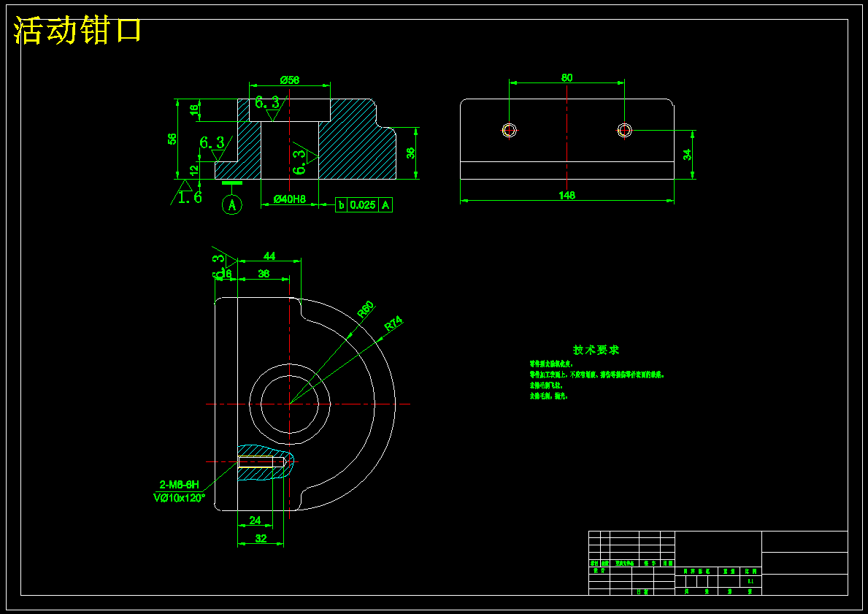The width and height of the screenshot is (868, 614).
Task: Select the 58 overall height dimension
Action: 173,139
